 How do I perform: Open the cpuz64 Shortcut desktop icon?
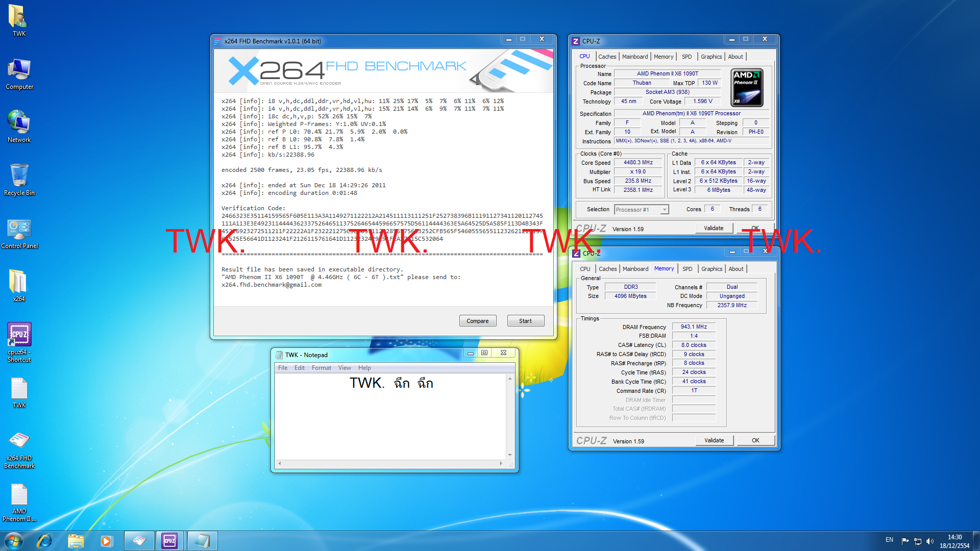point(19,335)
